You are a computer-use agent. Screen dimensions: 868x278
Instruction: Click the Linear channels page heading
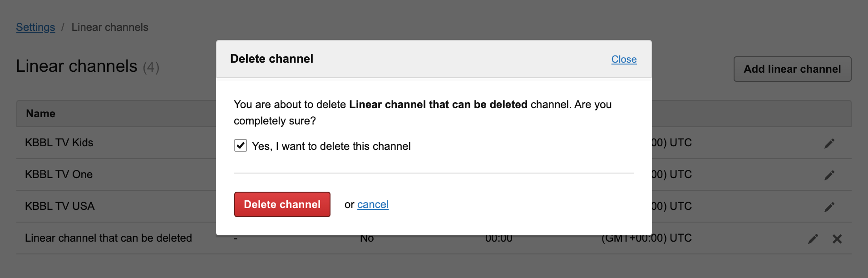click(x=77, y=66)
